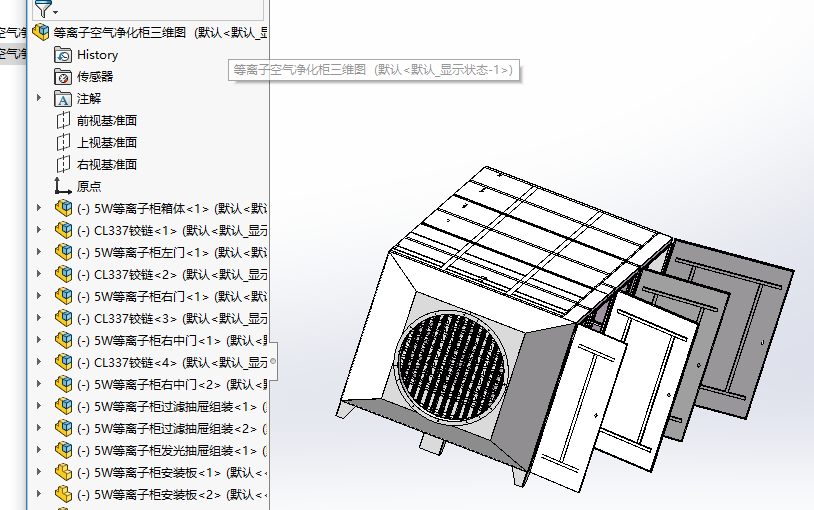Select 上视基准面 top plane label
This screenshot has height=510, width=814.
[x=107, y=142]
